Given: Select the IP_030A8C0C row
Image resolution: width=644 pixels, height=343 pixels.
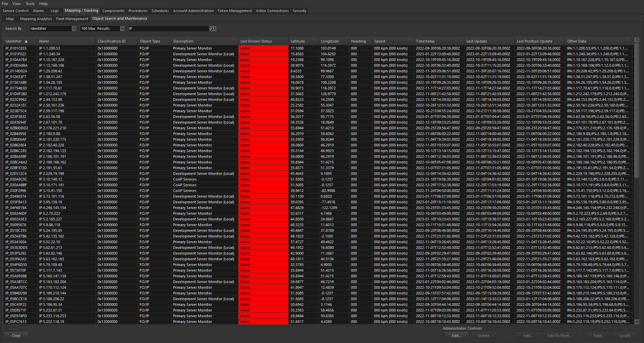Looking at the screenshot, I should coord(16,179).
